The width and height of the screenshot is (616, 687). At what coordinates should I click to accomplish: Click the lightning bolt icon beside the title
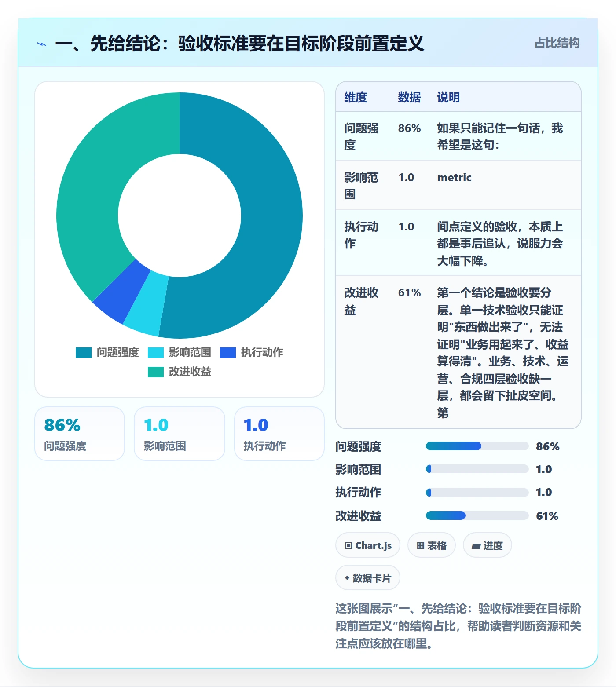tap(42, 44)
